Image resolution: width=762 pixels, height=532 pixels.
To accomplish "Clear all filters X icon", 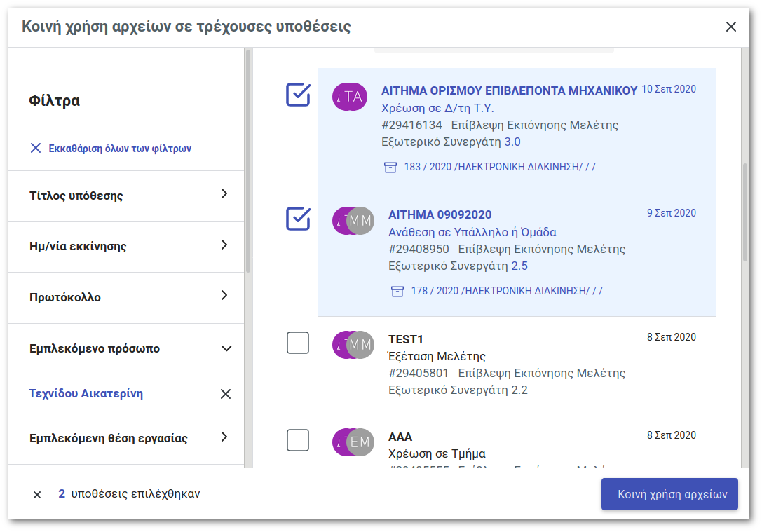I will pyautogui.click(x=36, y=148).
